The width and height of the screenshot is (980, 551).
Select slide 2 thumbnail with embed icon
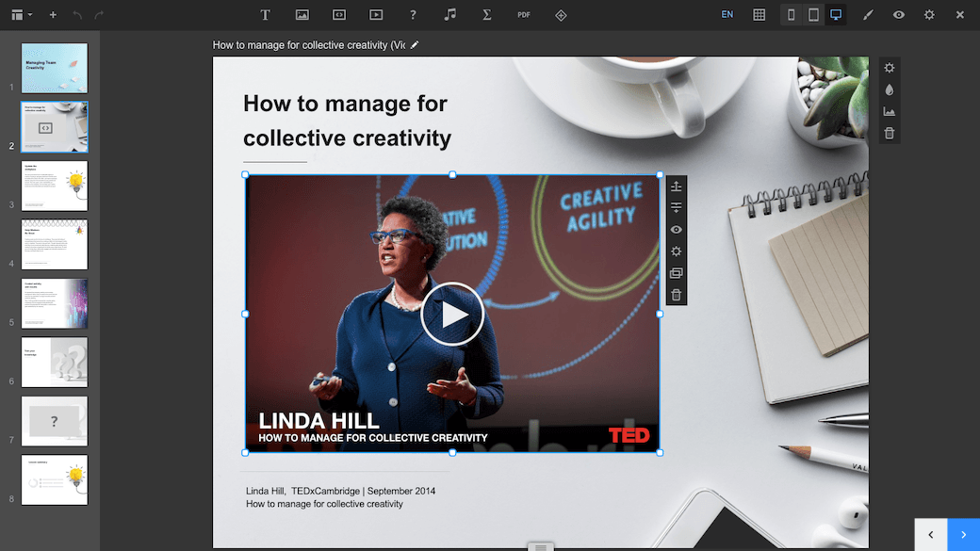[x=55, y=127]
